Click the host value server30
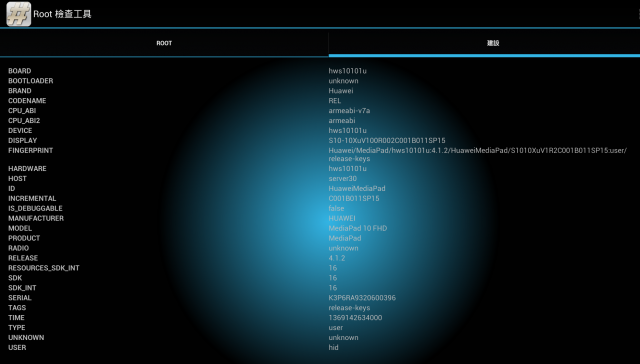Screen dimensions: 640x364 (342, 179)
